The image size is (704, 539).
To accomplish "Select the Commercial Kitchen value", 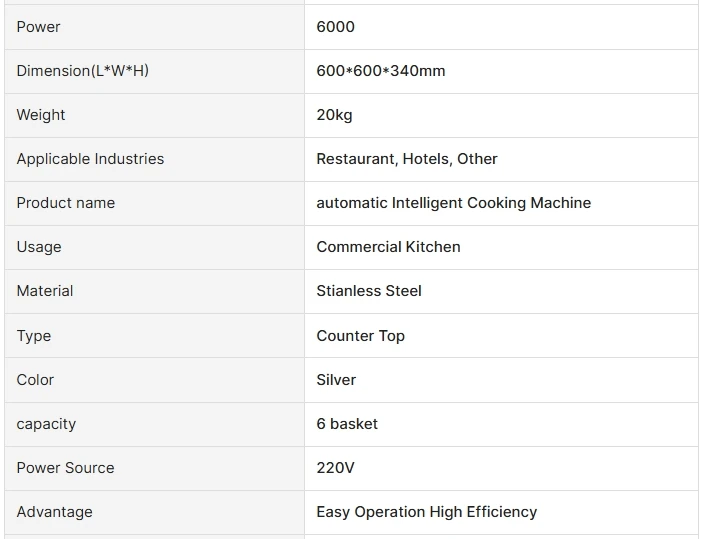I will [x=388, y=247].
